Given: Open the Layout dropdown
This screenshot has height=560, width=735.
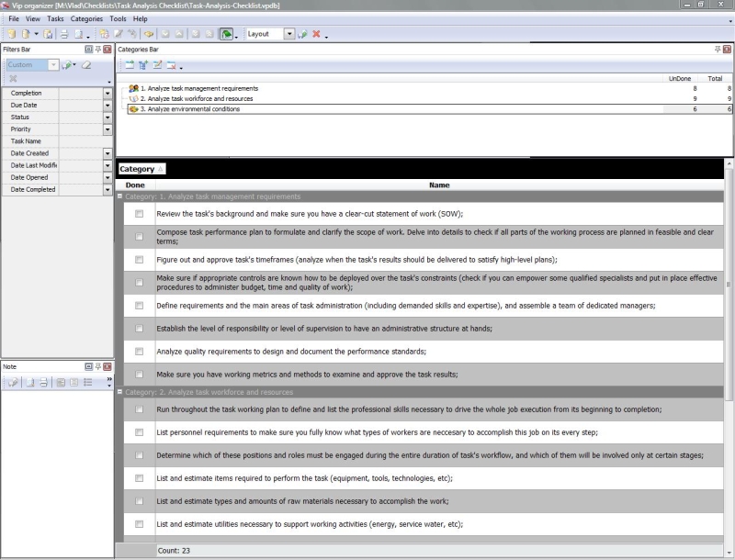Looking at the screenshot, I should pos(289,34).
